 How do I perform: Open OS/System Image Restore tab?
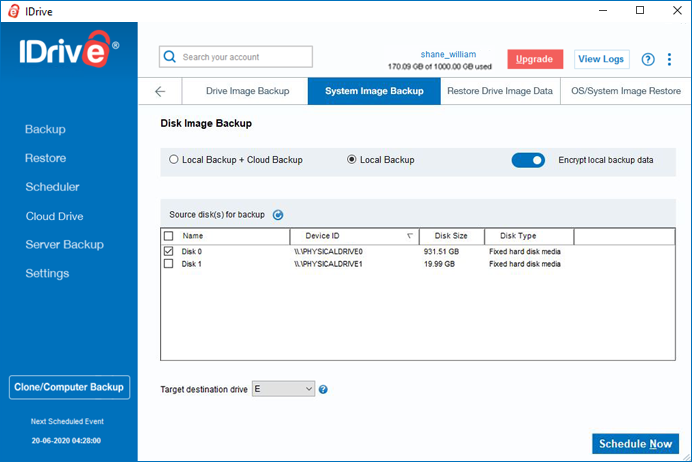626,91
